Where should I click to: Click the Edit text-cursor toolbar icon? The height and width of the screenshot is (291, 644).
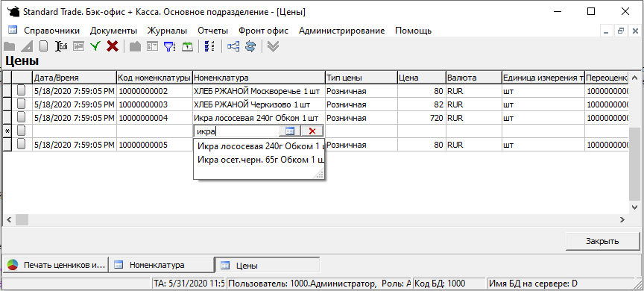pyautogui.click(x=61, y=46)
